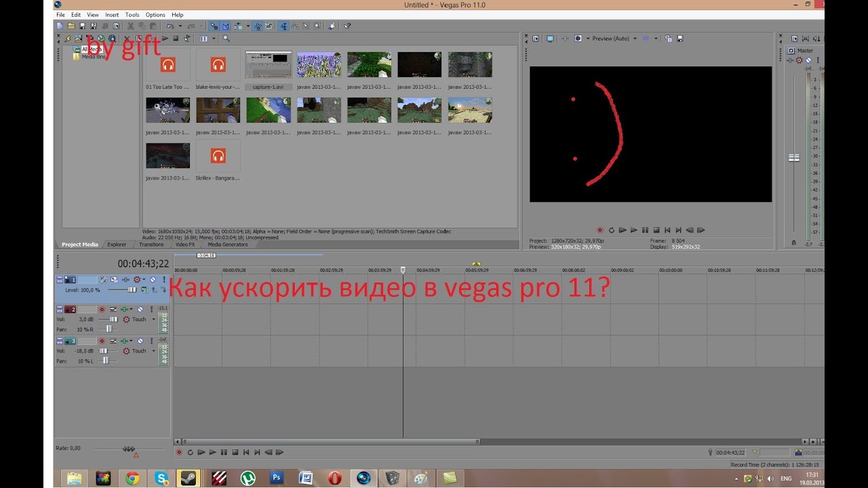Click Play on the timeline transport bar
The height and width of the screenshot is (488, 868).
point(212,452)
